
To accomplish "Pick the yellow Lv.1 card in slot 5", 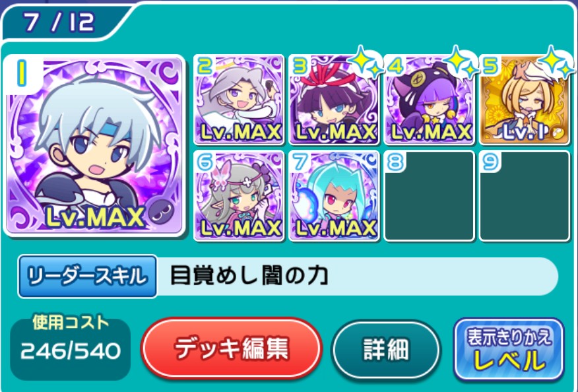I will 525,100.
